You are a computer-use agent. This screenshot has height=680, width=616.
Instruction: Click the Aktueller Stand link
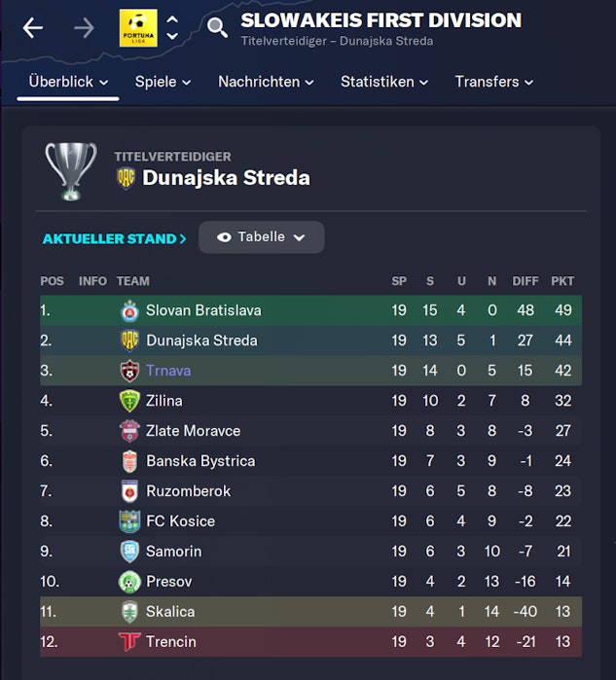coord(114,238)
